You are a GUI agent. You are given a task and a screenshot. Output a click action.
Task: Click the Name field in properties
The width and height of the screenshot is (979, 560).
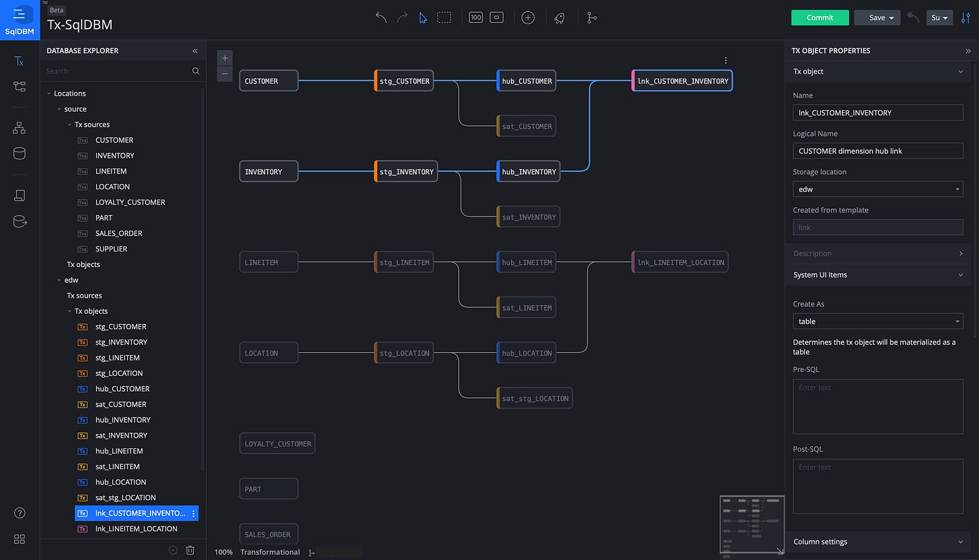(878, 113)
